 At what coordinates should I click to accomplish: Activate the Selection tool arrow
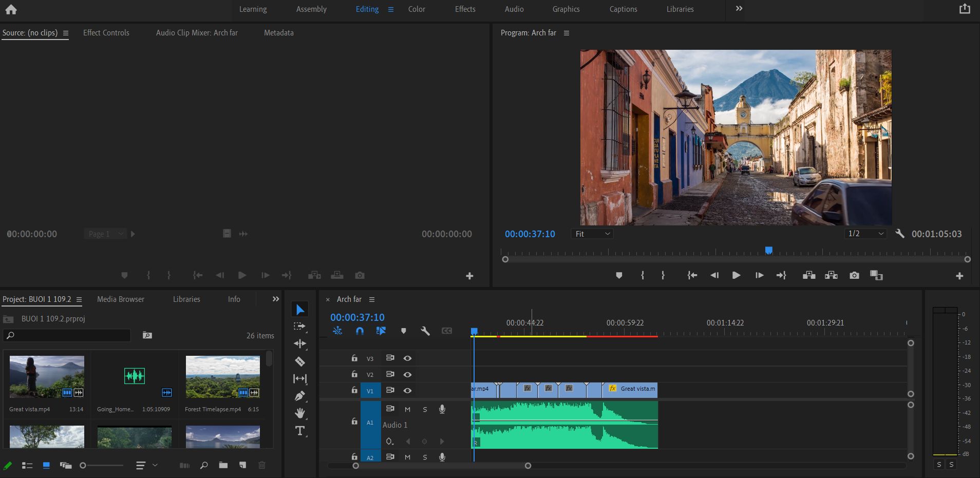300,309
